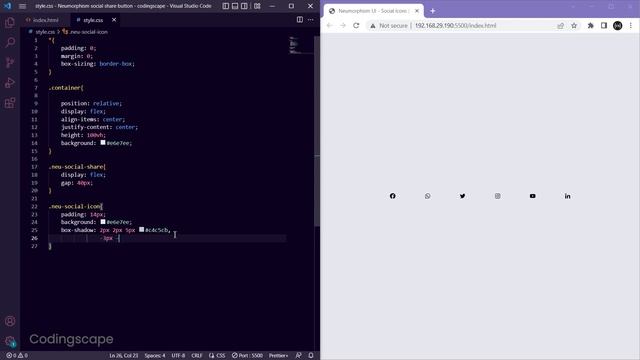
Task: Select the Neumorphism UI browser tab
Action: [x=373, y=11]
